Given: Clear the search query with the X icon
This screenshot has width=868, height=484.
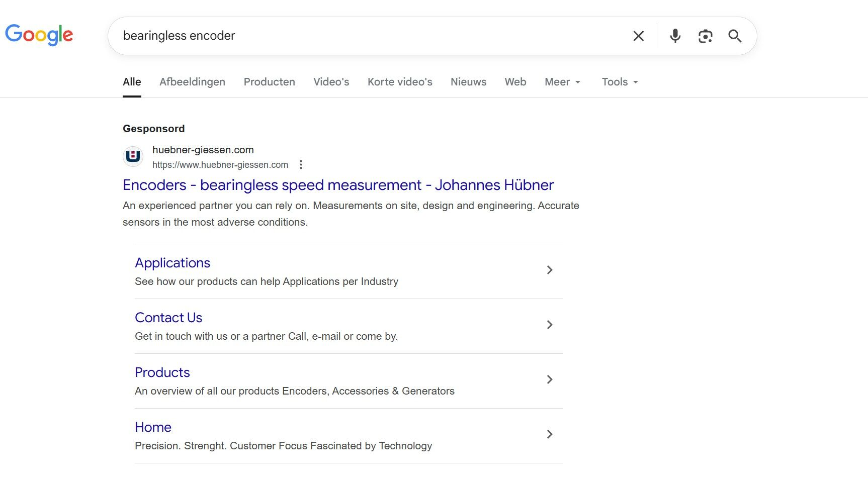Looking at the screenshot, I should coord(638,36).
